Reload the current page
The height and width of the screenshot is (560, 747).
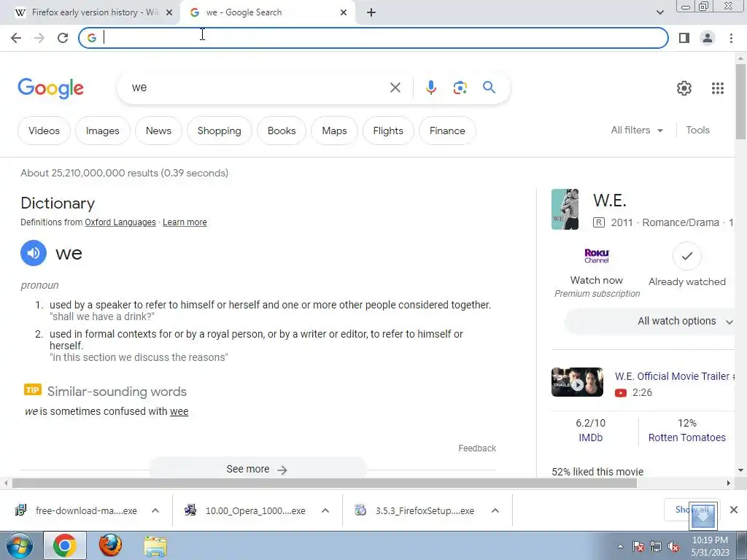tap(63, 38)
